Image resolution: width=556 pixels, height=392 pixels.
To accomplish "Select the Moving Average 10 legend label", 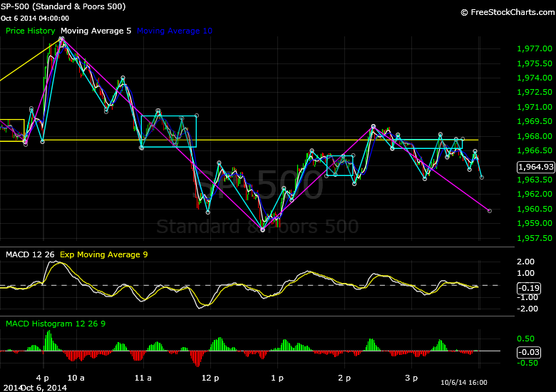I will 174,31.
